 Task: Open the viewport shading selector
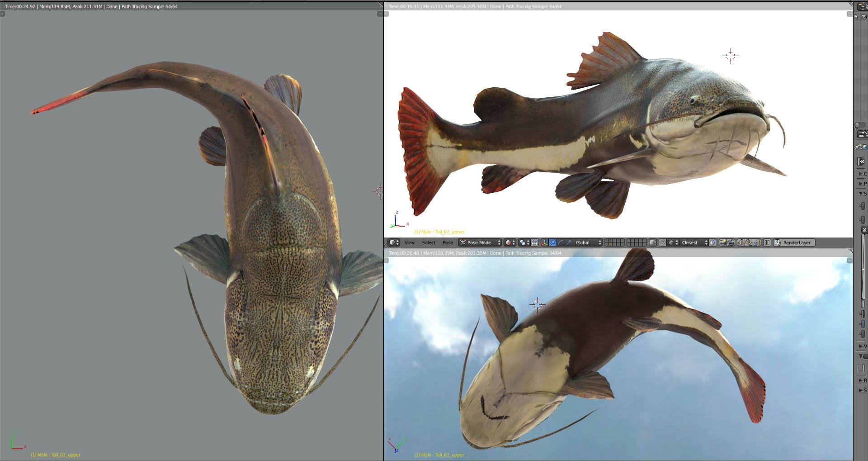point(509,242)
